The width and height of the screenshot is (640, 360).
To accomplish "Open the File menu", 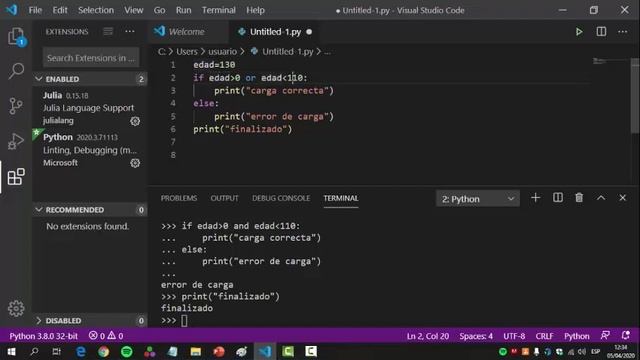I will point(35,10).
